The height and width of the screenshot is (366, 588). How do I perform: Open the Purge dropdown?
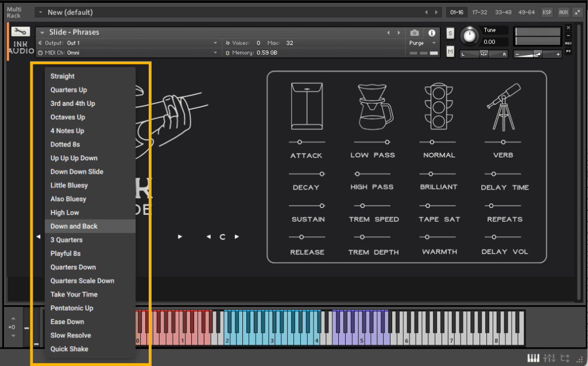pyautogui.click(x=421, y=43)
